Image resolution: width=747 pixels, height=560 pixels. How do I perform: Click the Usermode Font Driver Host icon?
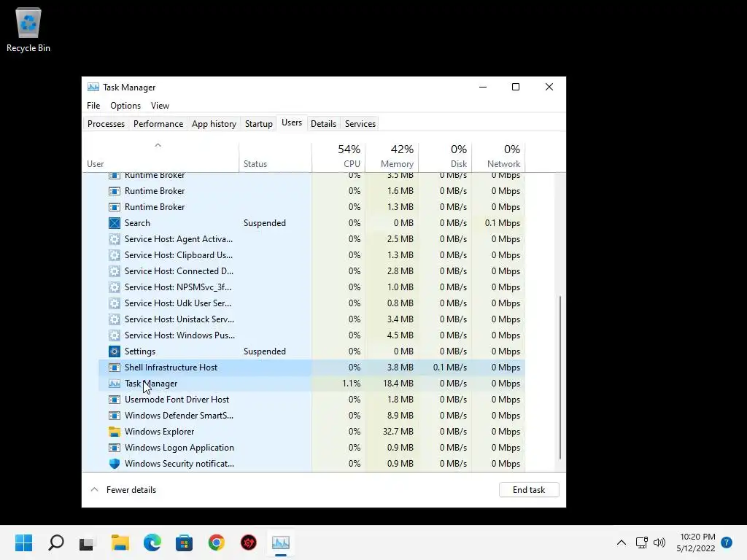115,400
